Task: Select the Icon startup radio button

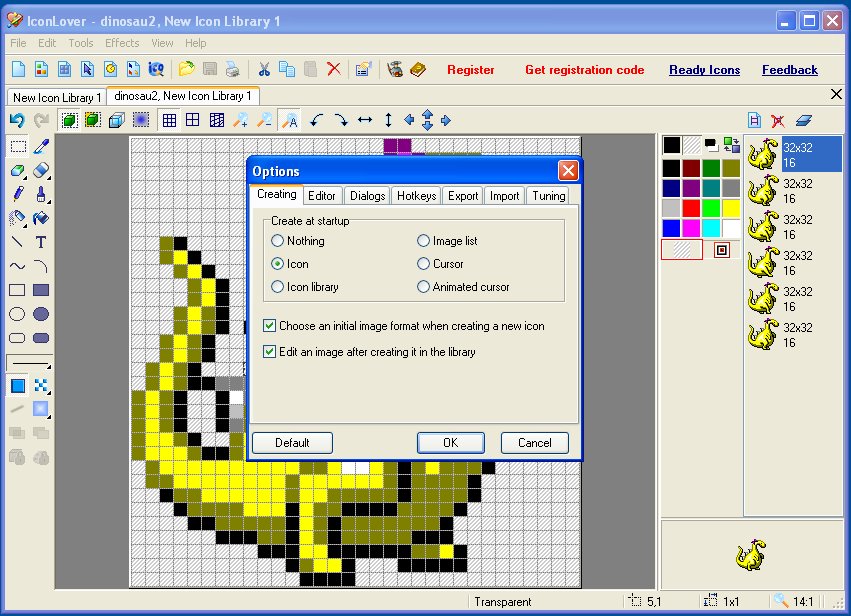Action: click(290, 264)
